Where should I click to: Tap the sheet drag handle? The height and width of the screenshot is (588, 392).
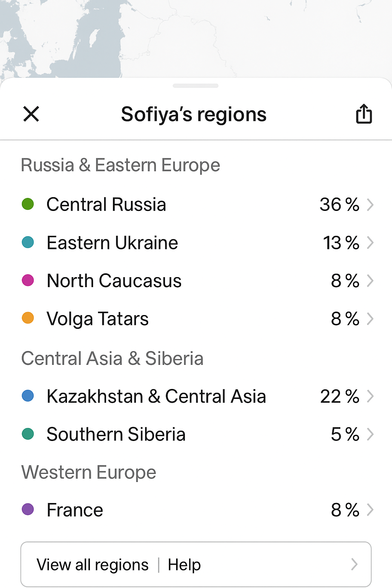[x=196, y=86]
